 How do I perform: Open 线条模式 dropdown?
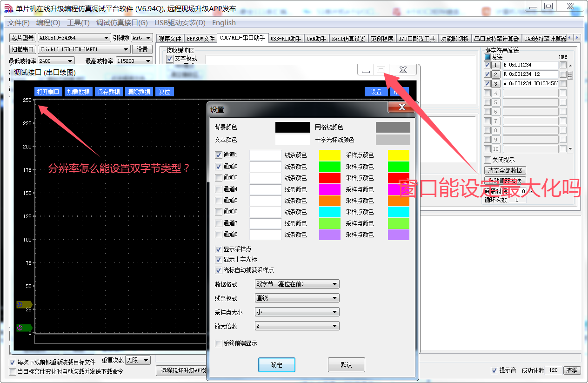297,298
